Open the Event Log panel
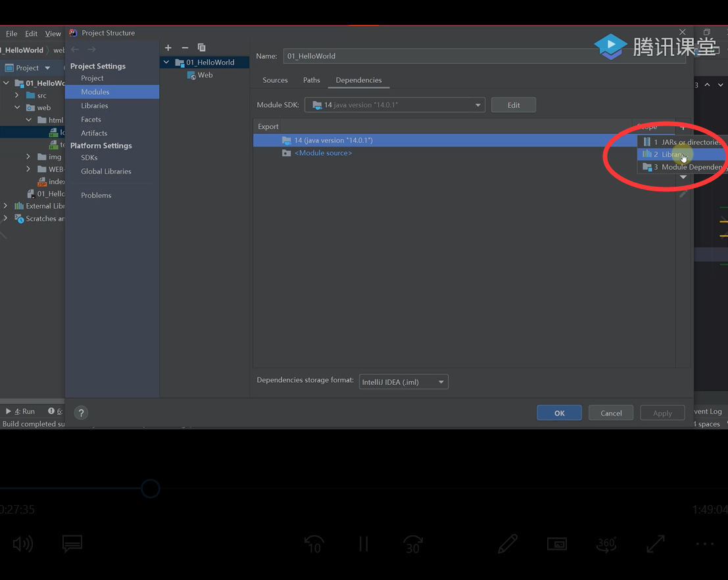728x580 pixels. tap(708, 412)
